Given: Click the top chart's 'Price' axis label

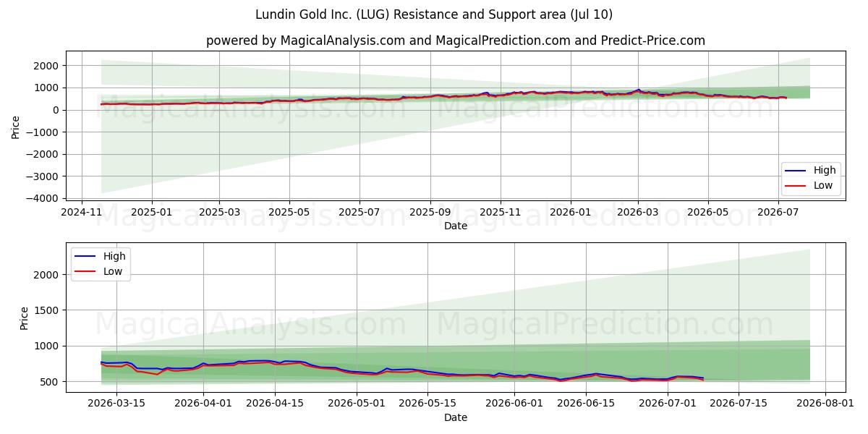Looking at the screenshot, I should (x=16, y=126).
